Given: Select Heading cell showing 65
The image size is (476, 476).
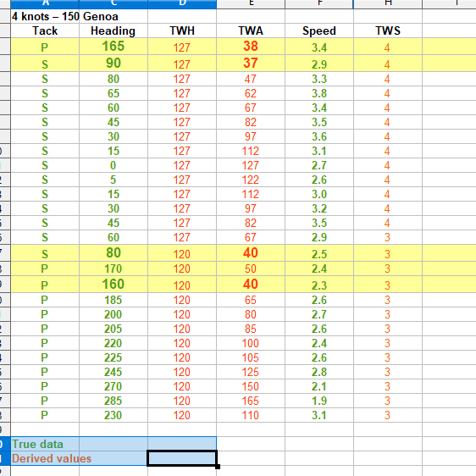Looking at the screenshot, I should 113,93.
